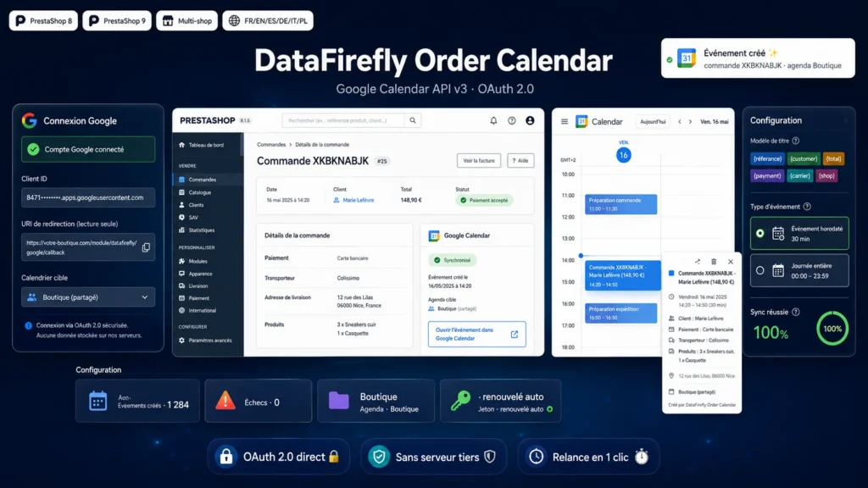The width and height of the screenshot is (868, 488).
Task: Click the {référence} title tag
Action: pos(767,158)
